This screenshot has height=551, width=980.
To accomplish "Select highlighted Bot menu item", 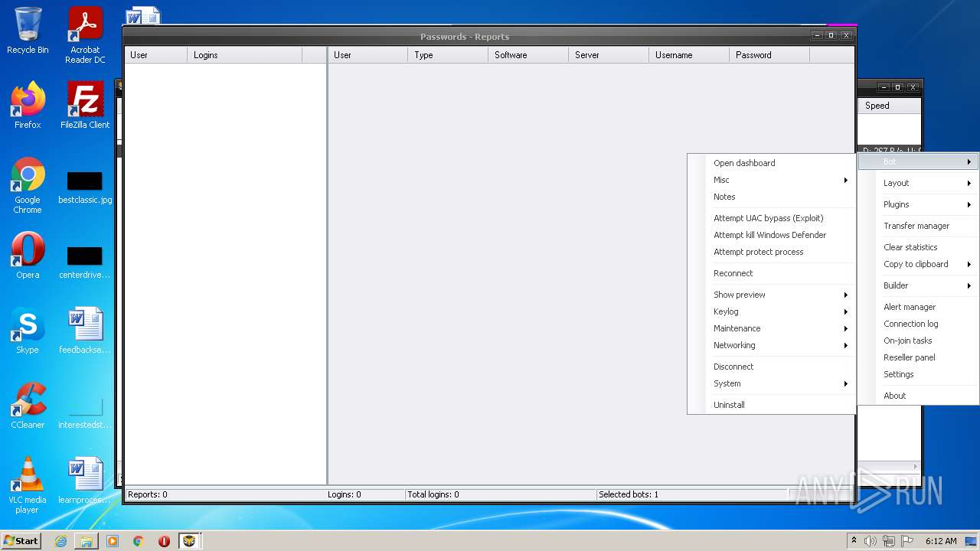I will click(x=918, y=161).
